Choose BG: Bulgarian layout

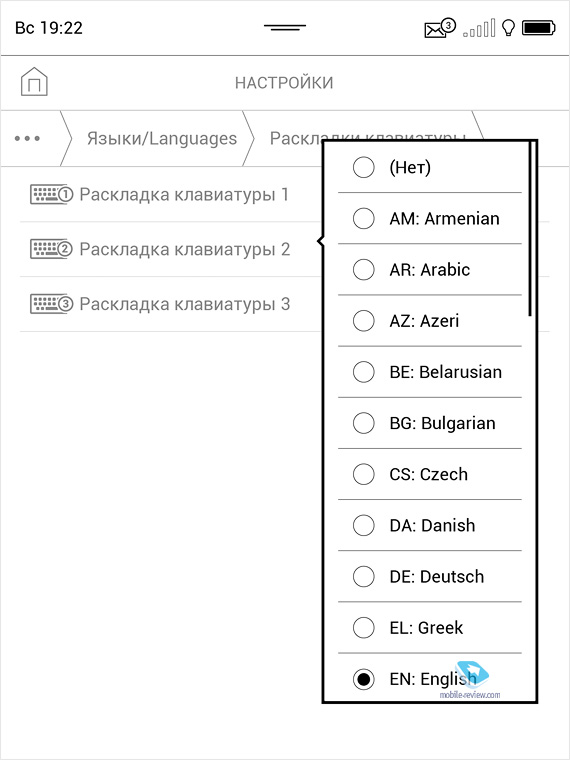pyautogui.click(x=429, y=423)
